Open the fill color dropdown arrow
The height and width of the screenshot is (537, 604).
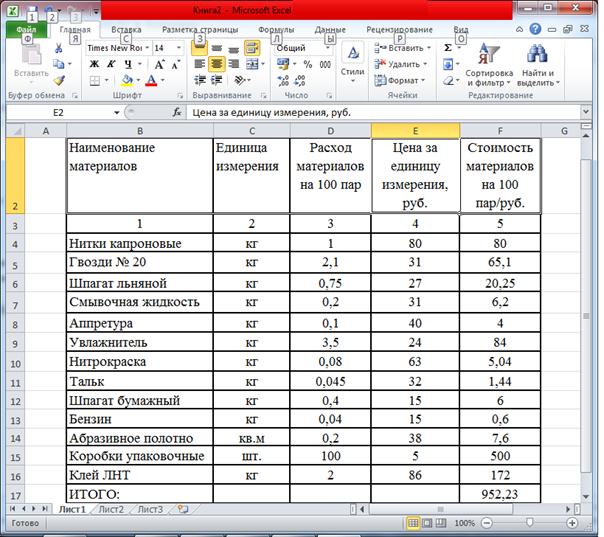[x=138, y=81]
